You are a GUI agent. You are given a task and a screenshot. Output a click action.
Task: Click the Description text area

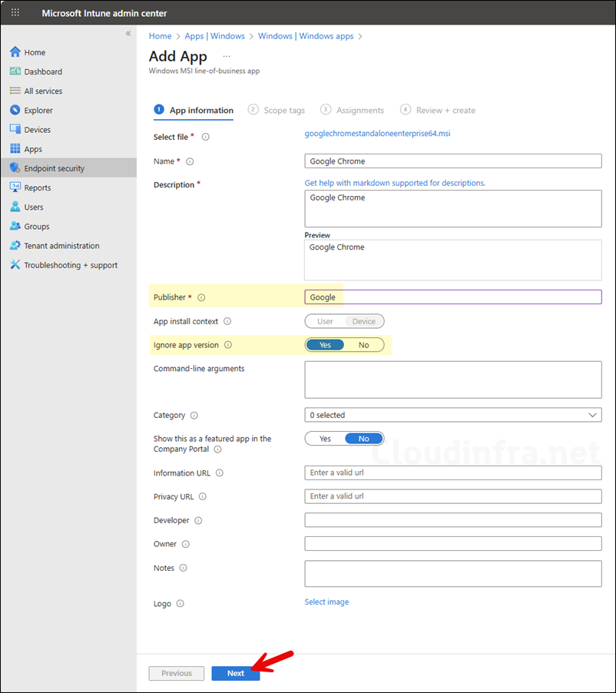tap(453, 209)
